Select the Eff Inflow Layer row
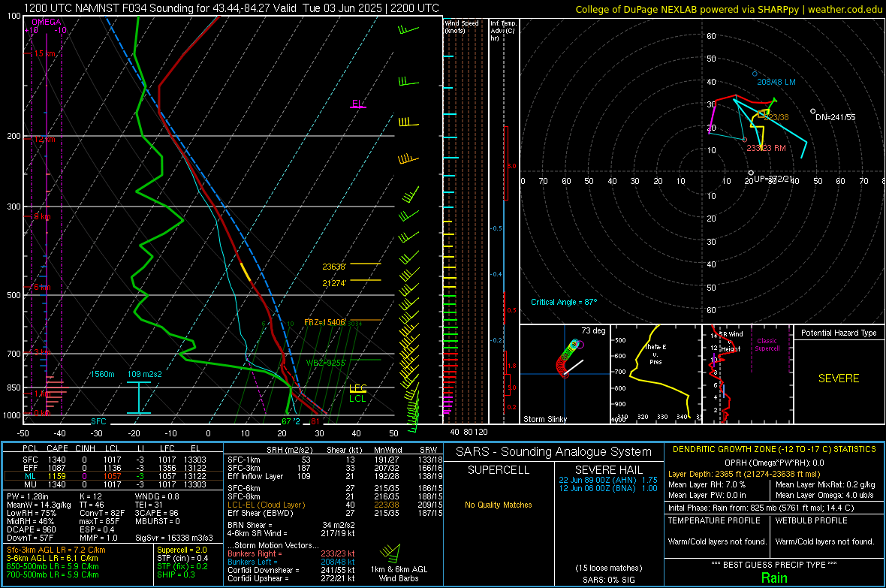 coord(335,477)
